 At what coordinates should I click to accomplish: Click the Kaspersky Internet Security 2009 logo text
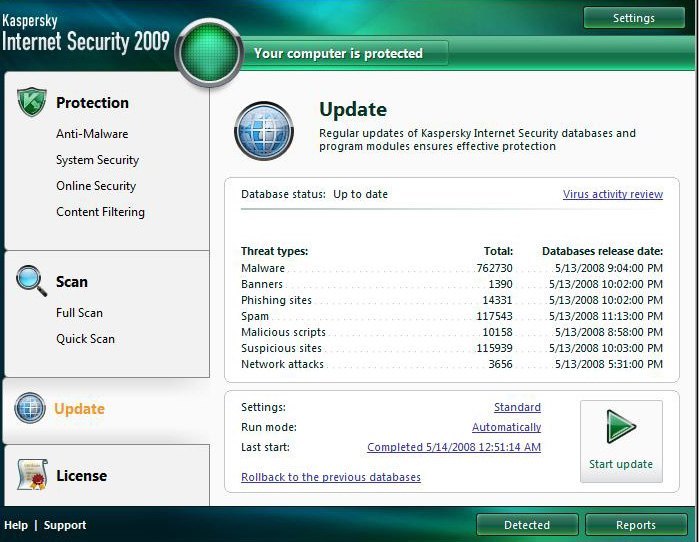(86, 33)
